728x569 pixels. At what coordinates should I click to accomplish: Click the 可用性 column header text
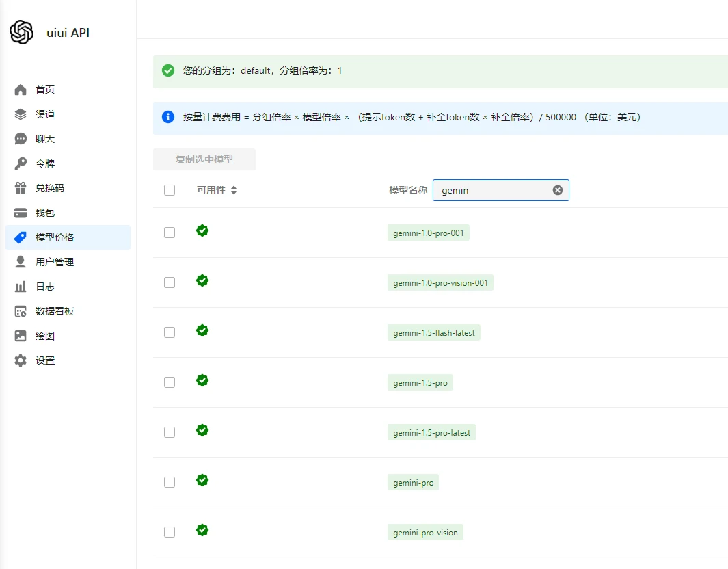[211, 190]
